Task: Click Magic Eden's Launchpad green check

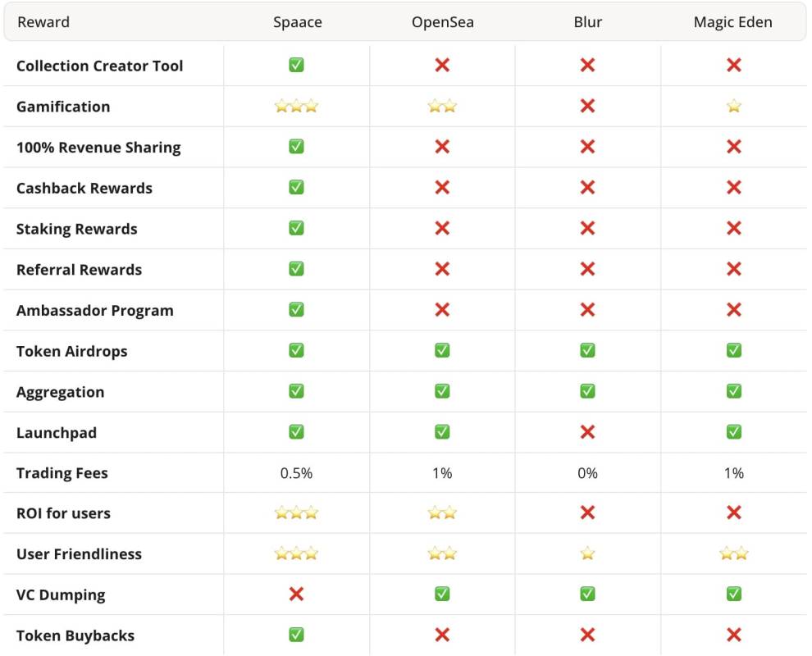Action: [734, 432]
